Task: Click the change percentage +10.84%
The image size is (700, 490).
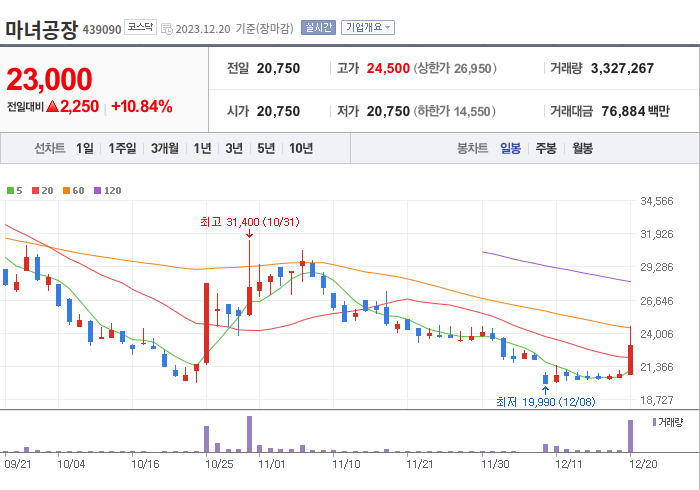Action: click(x=142, y=107)
